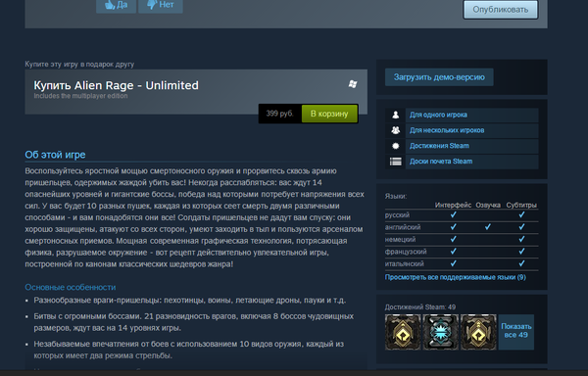The height and width of the screenshot is (376, 588).
Task: Click the leaderboards list icon
Action: pos(395,162)
